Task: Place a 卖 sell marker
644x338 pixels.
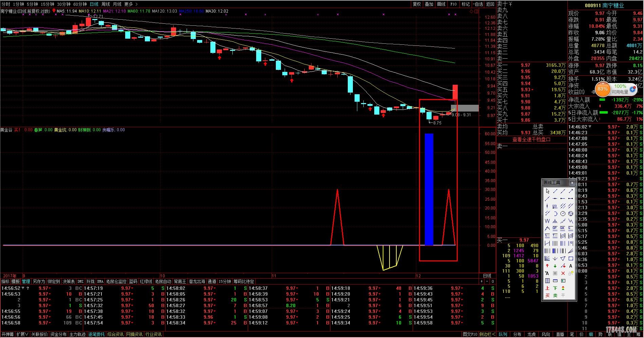Action: 555,295
